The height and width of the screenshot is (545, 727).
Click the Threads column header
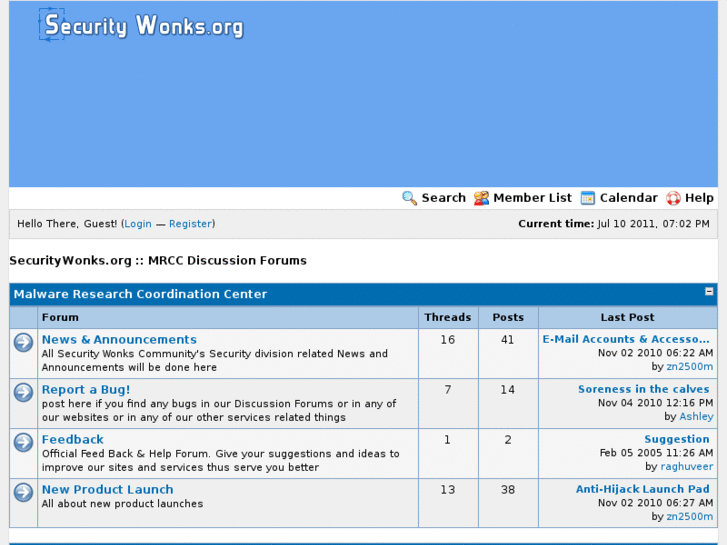[448, 317]
